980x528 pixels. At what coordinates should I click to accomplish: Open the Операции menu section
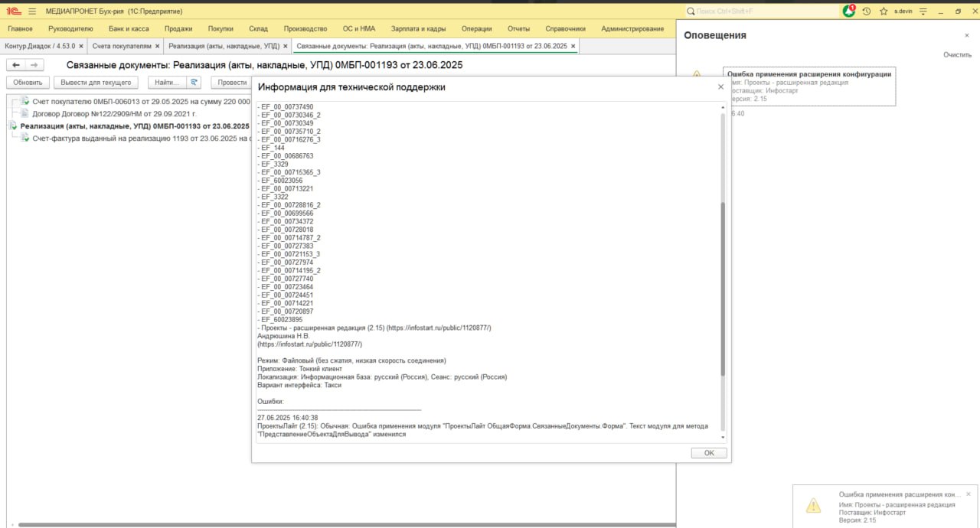pos(477,29)
